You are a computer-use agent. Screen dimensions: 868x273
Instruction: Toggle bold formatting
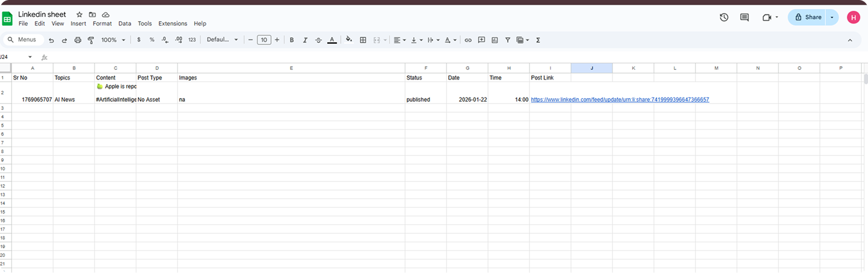(292, 40)
